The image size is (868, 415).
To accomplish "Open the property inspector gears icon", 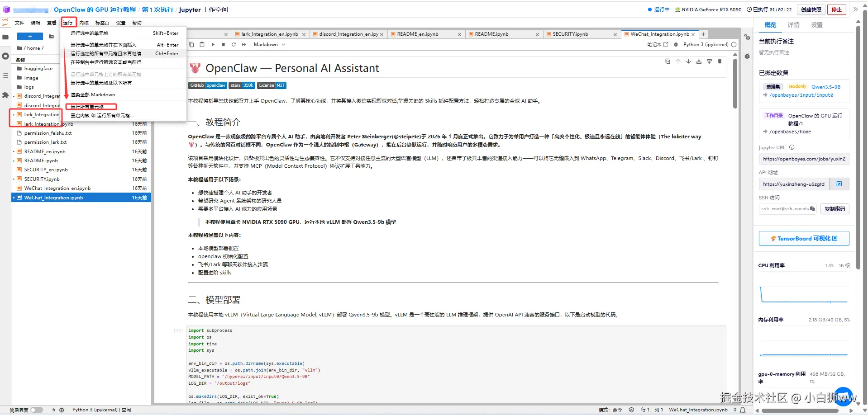I will pyautogui.click(x=747, y=37).
